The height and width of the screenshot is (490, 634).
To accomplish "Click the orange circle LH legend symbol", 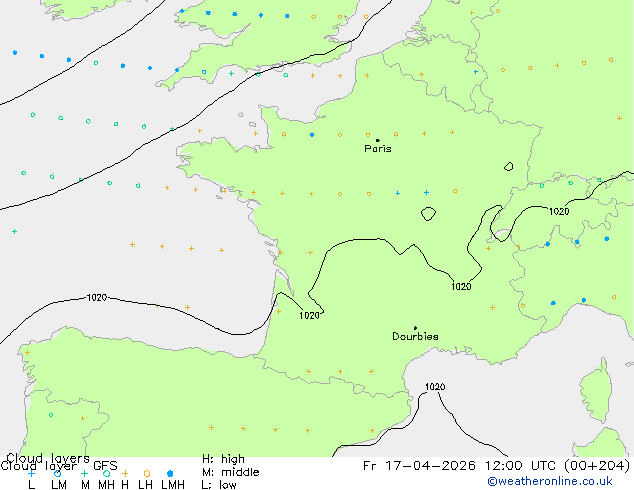I will (x=147, y=473).
